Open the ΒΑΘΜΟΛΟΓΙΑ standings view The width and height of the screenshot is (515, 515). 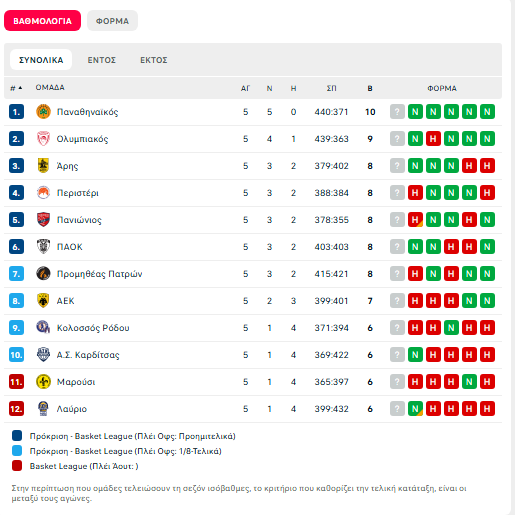pos(42,21)
